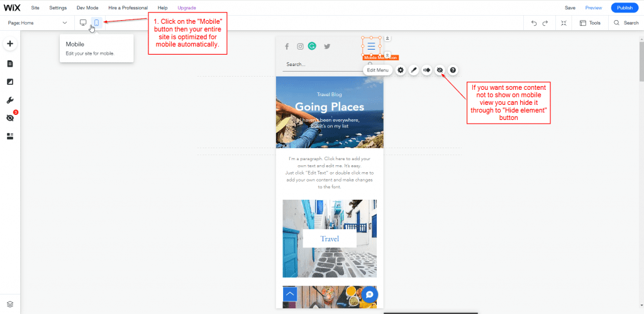Switch to mobile editor view
Viewport: 644px width, 314px height.
tap(96, 23)
